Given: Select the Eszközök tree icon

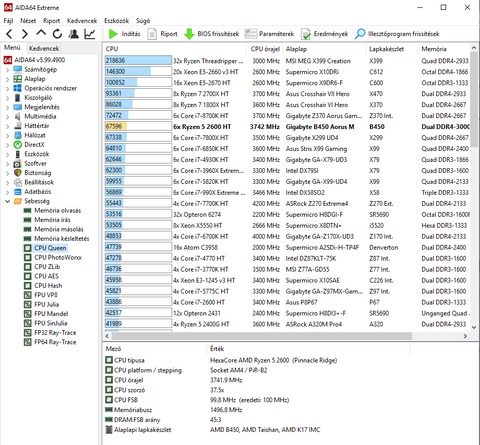Looking at the screenshot, I should pyautogui.click(x=18, y=154).
